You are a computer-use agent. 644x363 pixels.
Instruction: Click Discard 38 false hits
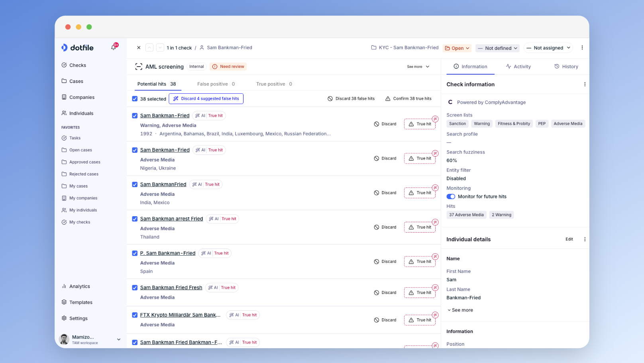click(351, 99)
